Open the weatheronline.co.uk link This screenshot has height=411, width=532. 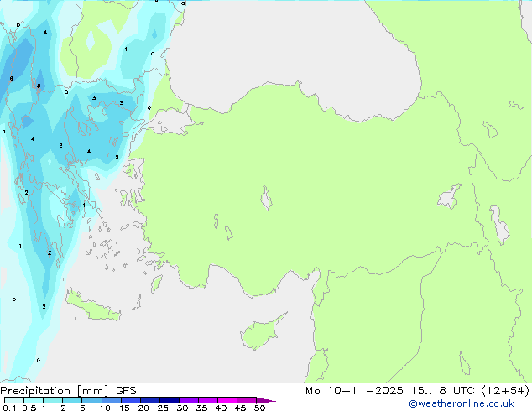[461, 403]
